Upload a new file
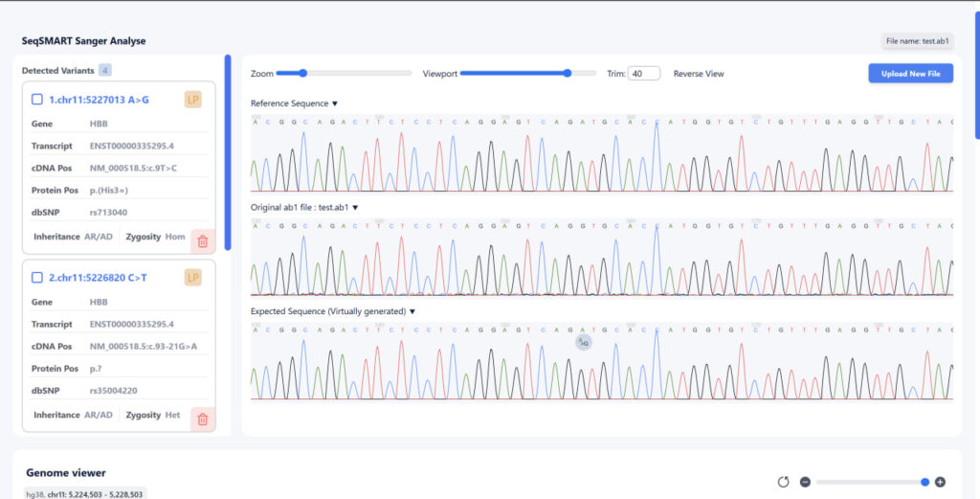980x499 pixels. click(911, 73)
